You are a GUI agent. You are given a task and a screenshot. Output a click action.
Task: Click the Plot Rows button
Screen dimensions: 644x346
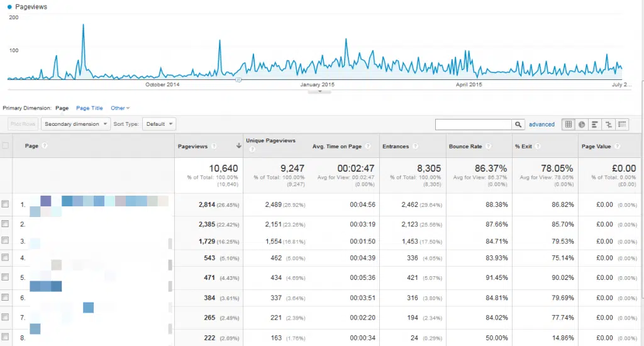point(23,124)
